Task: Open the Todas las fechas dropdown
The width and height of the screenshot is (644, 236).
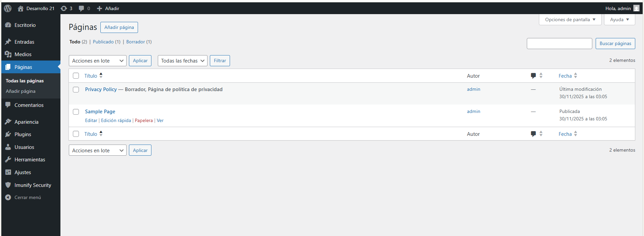Action: (182, 61)
